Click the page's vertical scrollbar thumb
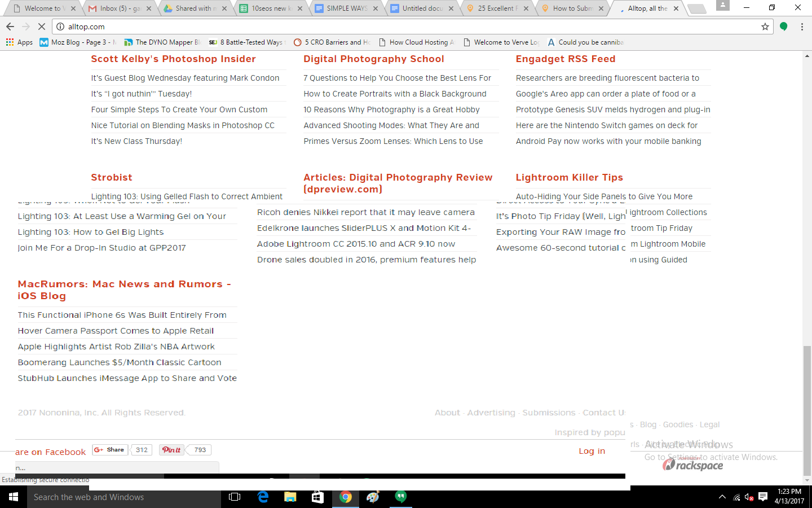This screenshot has height=508, width=812. [807, 411]
